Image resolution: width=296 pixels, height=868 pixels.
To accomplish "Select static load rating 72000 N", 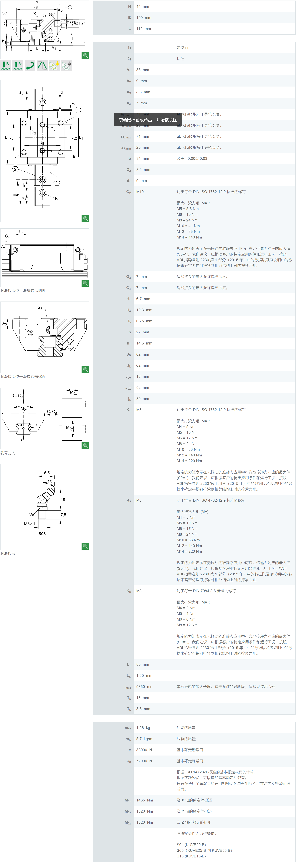I will pos(144,761).
